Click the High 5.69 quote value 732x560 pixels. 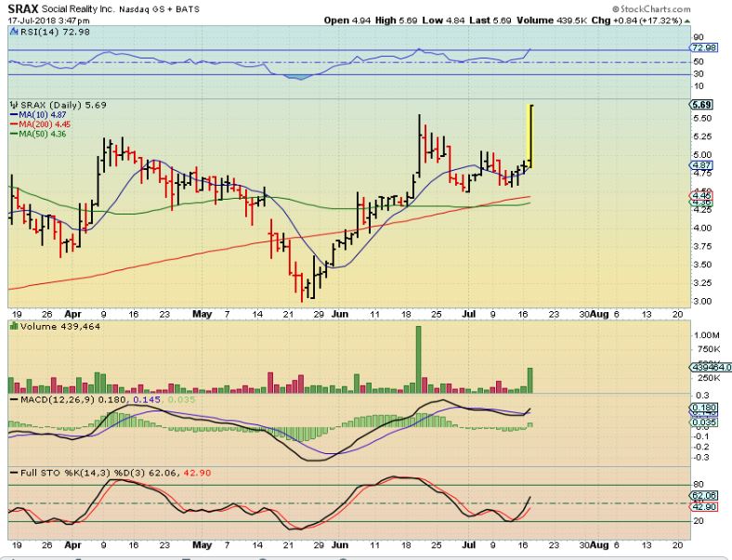[397, 20]
